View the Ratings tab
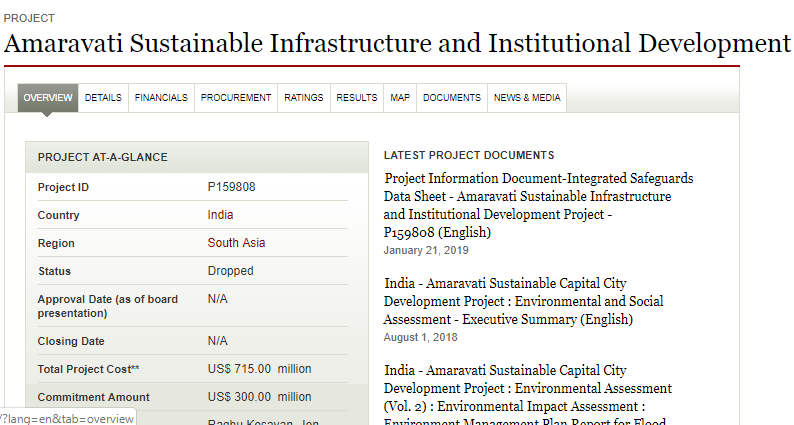The image size is (794, 425). pos(304,98)
